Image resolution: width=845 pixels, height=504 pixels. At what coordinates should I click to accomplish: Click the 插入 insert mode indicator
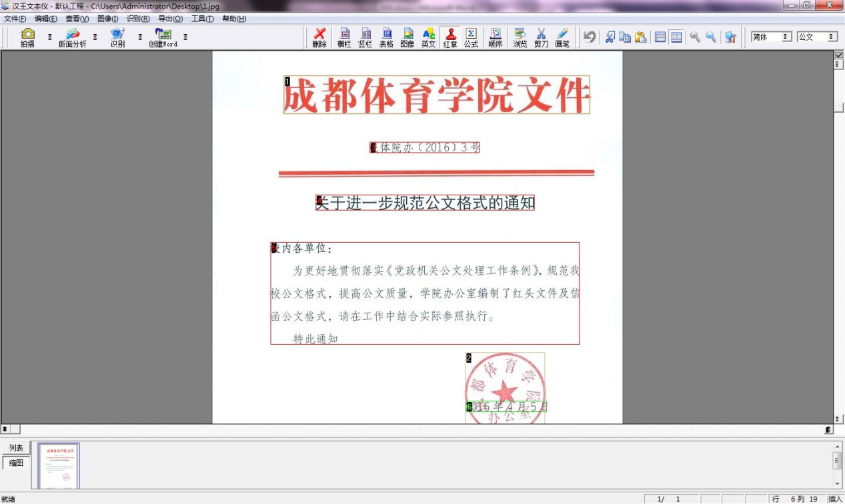pos(835,499)
